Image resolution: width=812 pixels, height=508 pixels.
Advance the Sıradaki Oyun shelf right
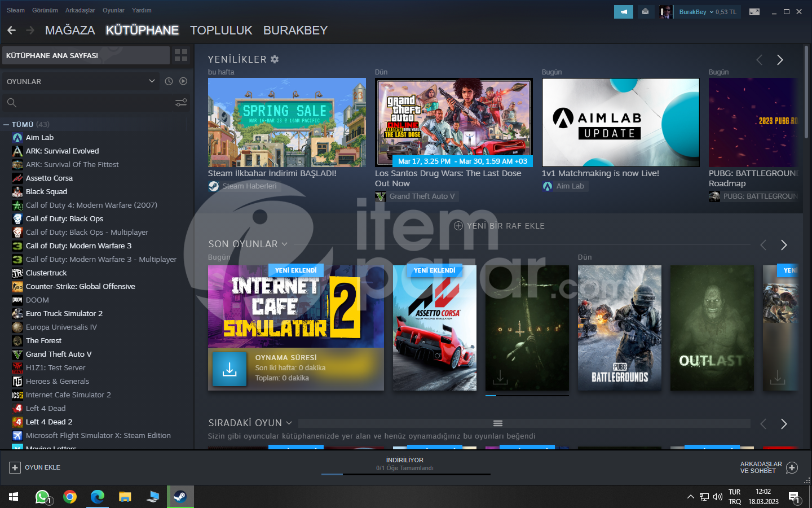pos(783,424)
